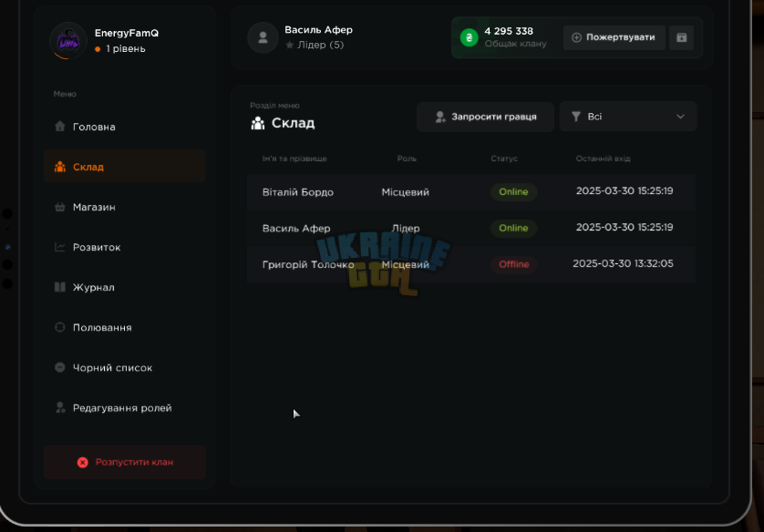Screen dimensions: 764x532
Task: Click the Журнал book icon
Action: coord(60,287)
